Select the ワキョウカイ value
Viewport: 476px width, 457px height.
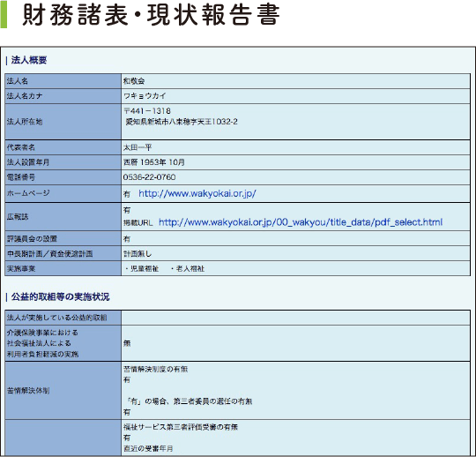point(145,96)
